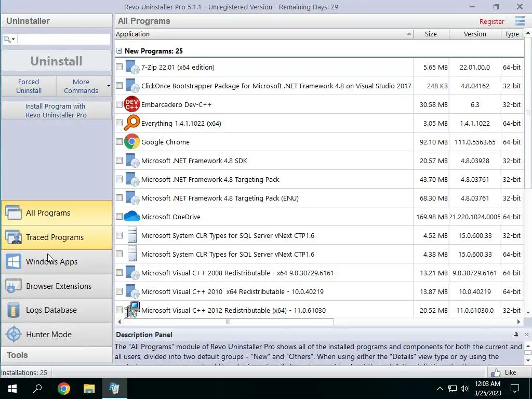This screenshot has height=399, width=532.
Task: Check the Microsoft OneDrive checkbox
Action: click(119, 217)
